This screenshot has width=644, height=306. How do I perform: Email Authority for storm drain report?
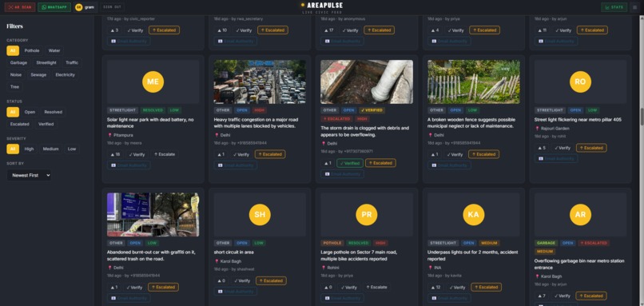click(x=342, y=173)
